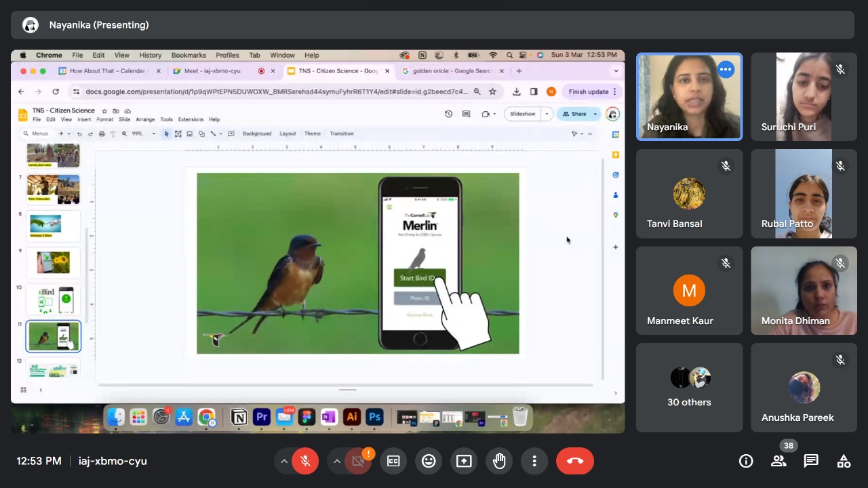Click the redo icon in Slides toolbar
This screenshot has width=868, height=488.
pos(90,134)
